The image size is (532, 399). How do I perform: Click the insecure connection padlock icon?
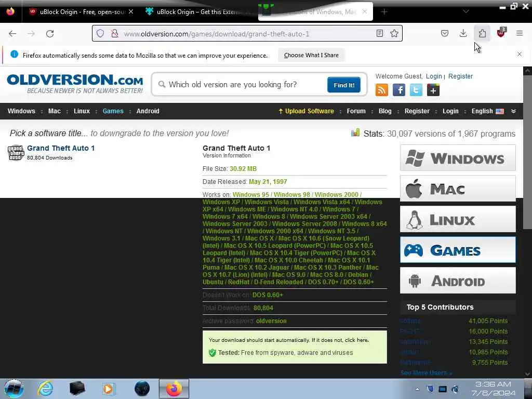click(x=115, y=33)
